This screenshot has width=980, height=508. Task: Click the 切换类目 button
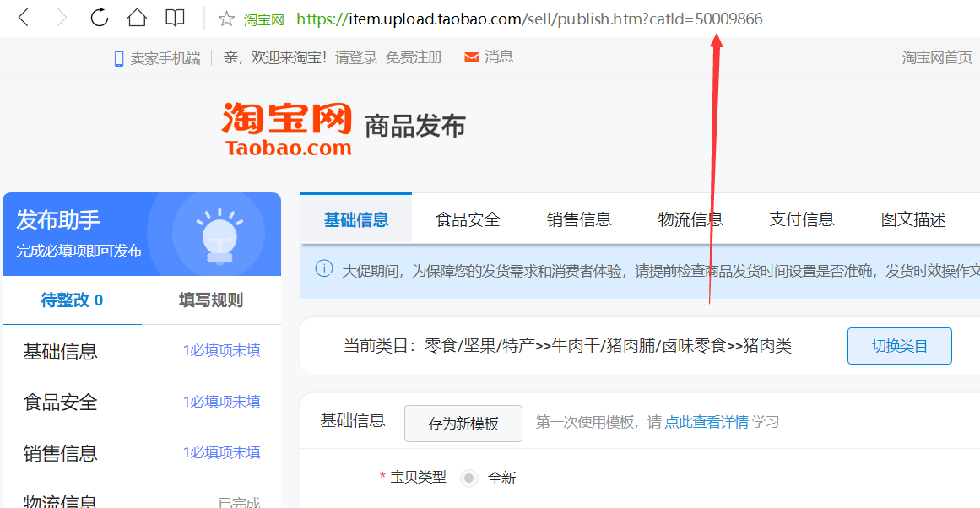tap(899, 345)
